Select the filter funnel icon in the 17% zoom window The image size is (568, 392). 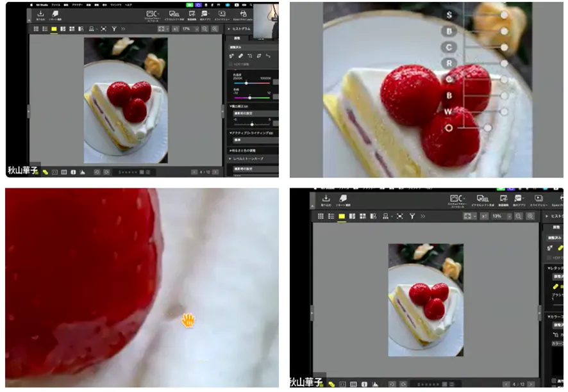coord(114,29)
